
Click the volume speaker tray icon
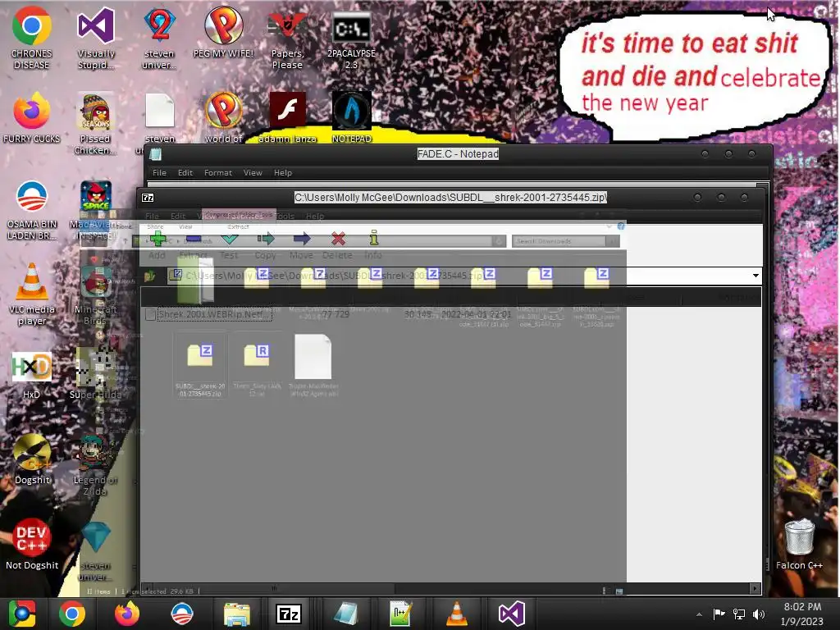759,614
